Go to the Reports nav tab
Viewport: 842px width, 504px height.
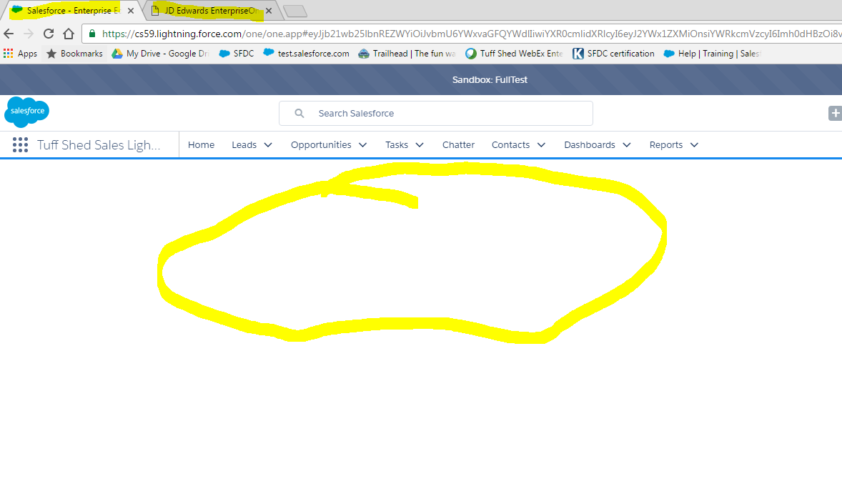[x=666, y=145]
